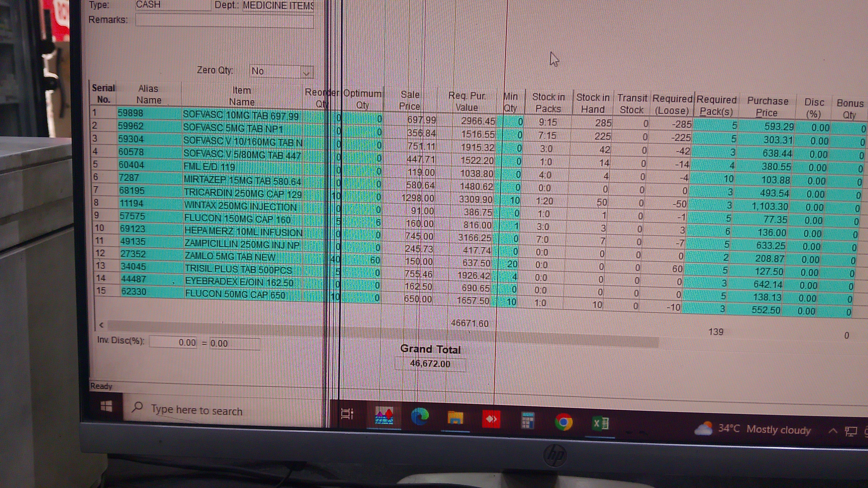Viewport: 868px width, 488px height.
Task: Open the Windows Start menu
Action: click(x=106, y=407)
